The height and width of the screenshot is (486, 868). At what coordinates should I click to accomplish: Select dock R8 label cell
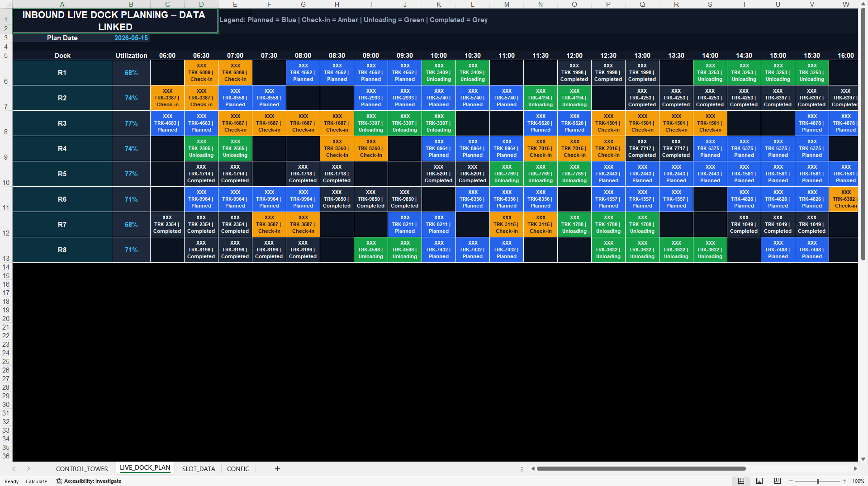[62, 250]
